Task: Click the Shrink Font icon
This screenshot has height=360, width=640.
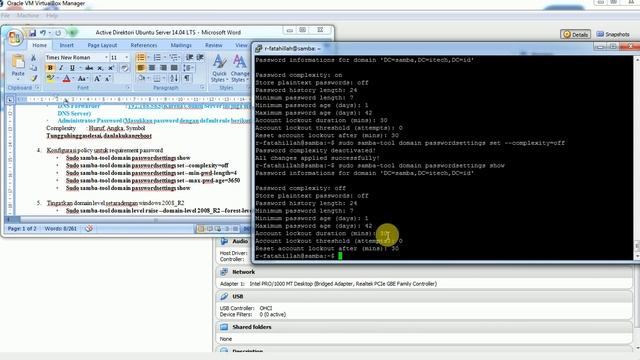Action: 108,78
